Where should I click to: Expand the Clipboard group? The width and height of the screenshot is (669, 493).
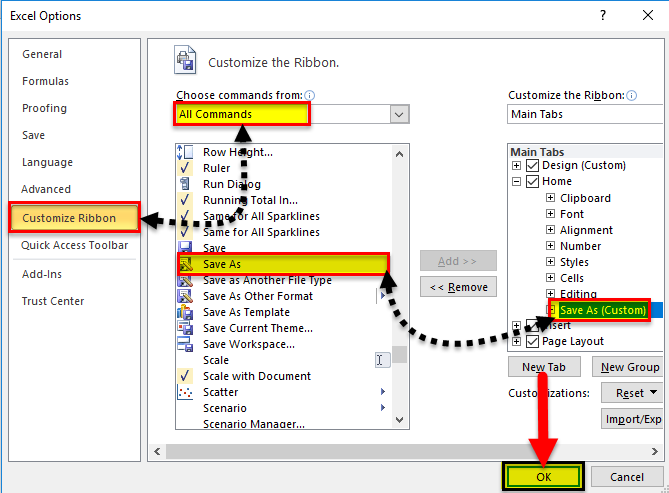pyautogui.click(x=550, y=198)
